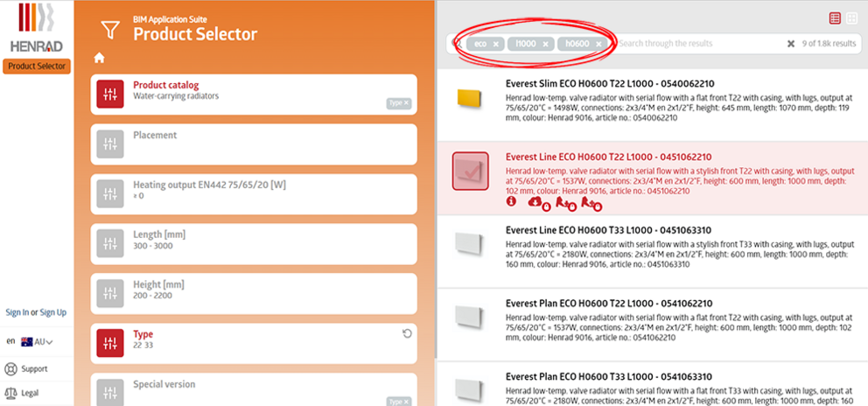
Task: Select the yellow Everest Slim ECO thumbnail
Action: coord(471,97)
